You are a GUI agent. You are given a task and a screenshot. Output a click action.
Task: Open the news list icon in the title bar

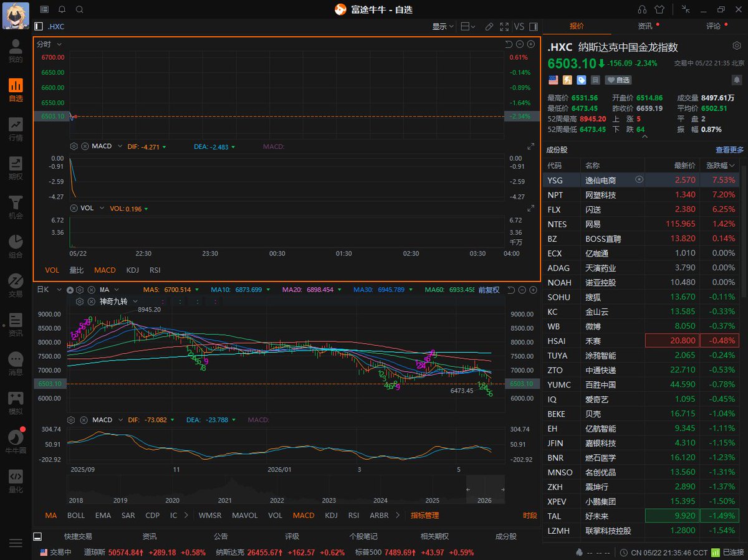(44, 9)
